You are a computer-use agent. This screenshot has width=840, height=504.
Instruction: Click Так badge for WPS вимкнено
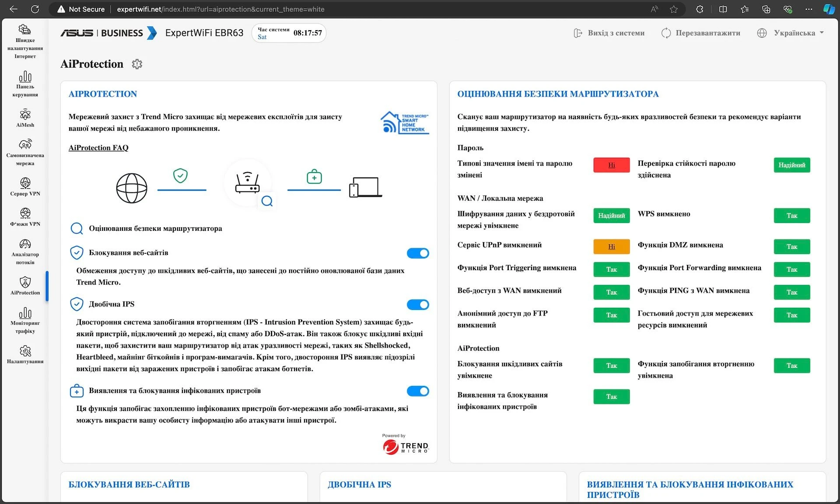click(x=792, y=216)
